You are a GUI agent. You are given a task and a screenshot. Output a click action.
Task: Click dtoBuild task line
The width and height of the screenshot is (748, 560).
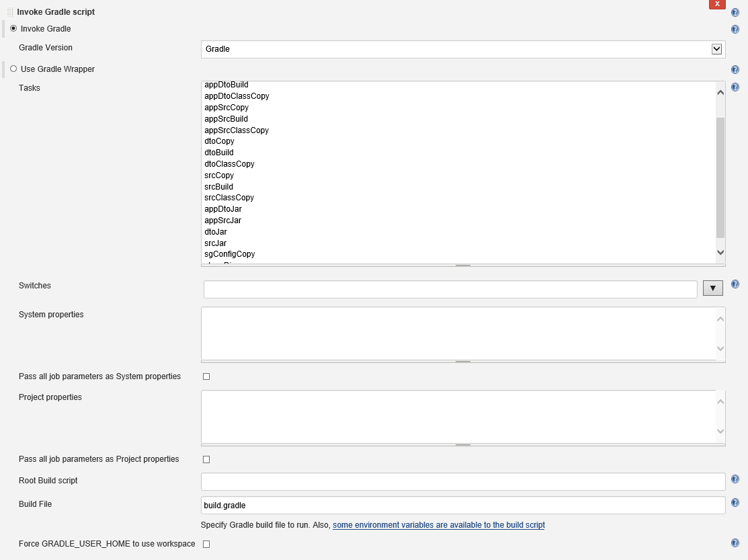pos(218,153)
